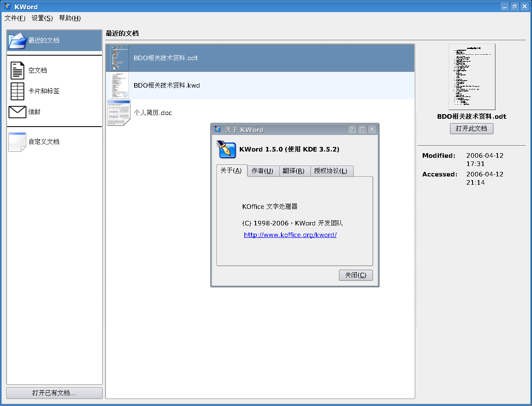
Task: Restore the KWord main window size
Action: [515, 7]
